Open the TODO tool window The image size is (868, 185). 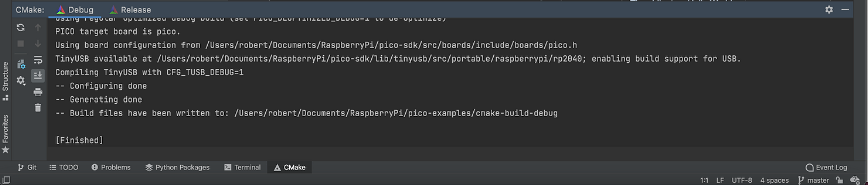click(64, 167)
